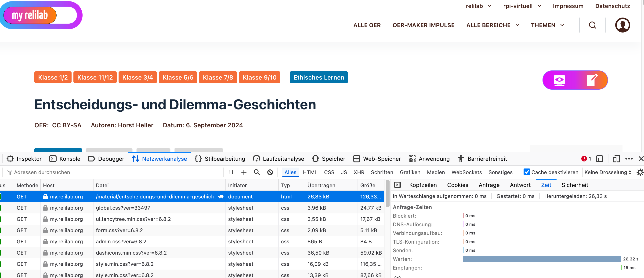Toggle responsive design mode icon
This screenshot has height=278, width=644.
[616, 159]
